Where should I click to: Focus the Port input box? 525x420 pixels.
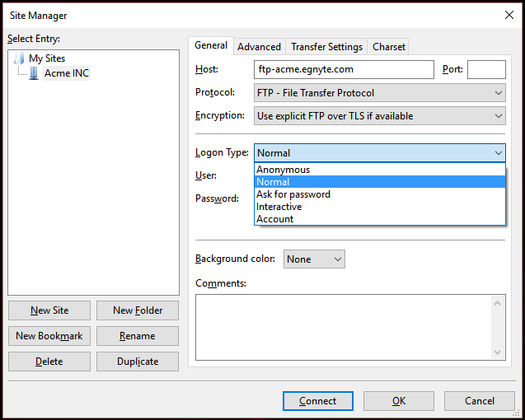[485, 70]
